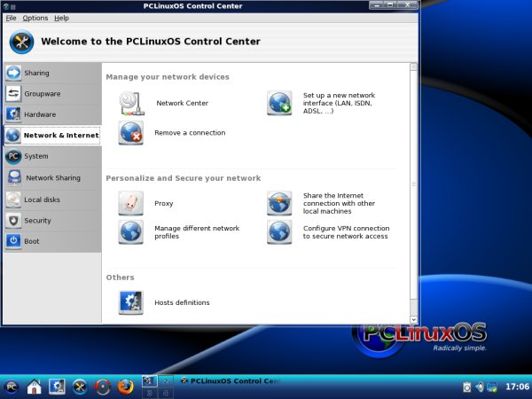This screenshot has width=532, height=399.
Task: Open the File menu
Action: pyautogui.click(x=11, y=18)
